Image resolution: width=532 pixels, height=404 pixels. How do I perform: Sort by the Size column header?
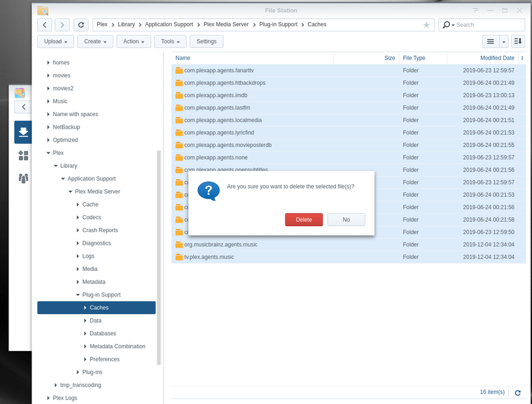click(x=367, y=58)
